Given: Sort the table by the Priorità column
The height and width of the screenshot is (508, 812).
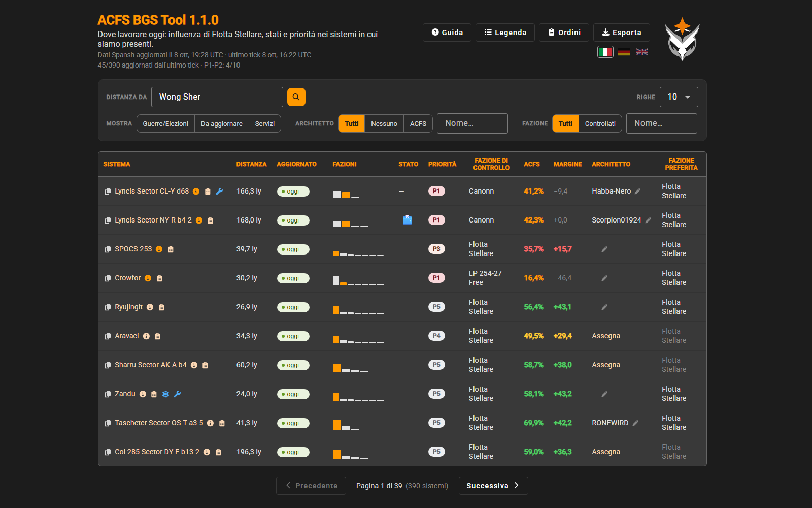Looking at the screenshot, I should tap(442, 164).
